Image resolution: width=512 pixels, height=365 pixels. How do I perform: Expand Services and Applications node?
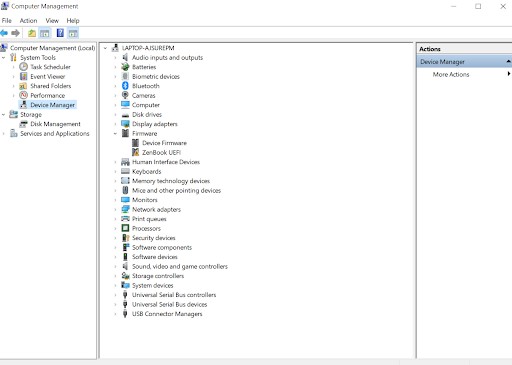pos(4,134)
